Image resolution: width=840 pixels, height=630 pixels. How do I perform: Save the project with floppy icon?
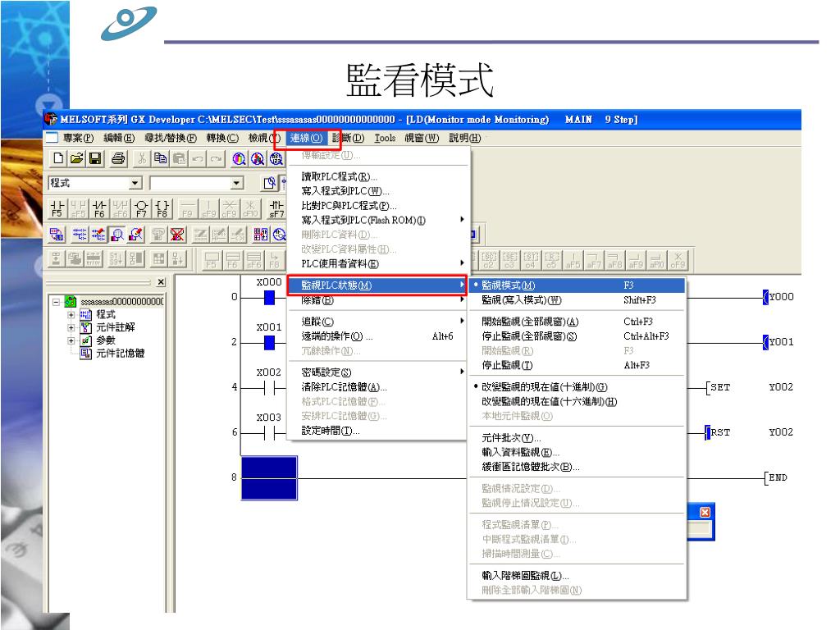[95, 158]
